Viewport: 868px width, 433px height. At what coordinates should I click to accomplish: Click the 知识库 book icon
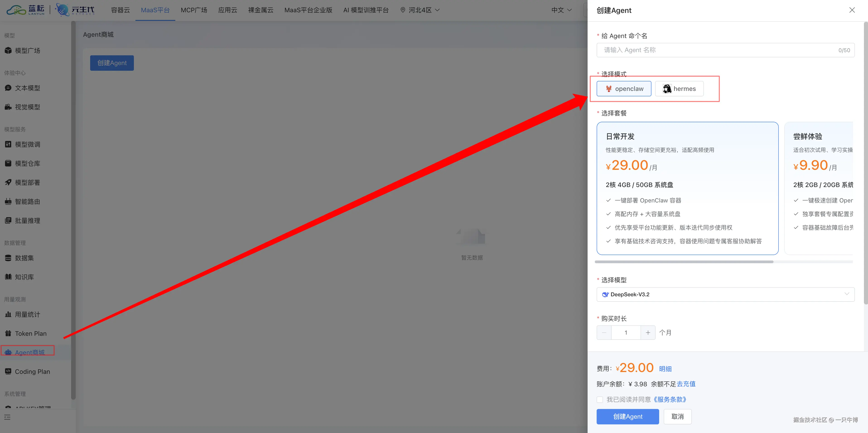click(x=8, y=277)
